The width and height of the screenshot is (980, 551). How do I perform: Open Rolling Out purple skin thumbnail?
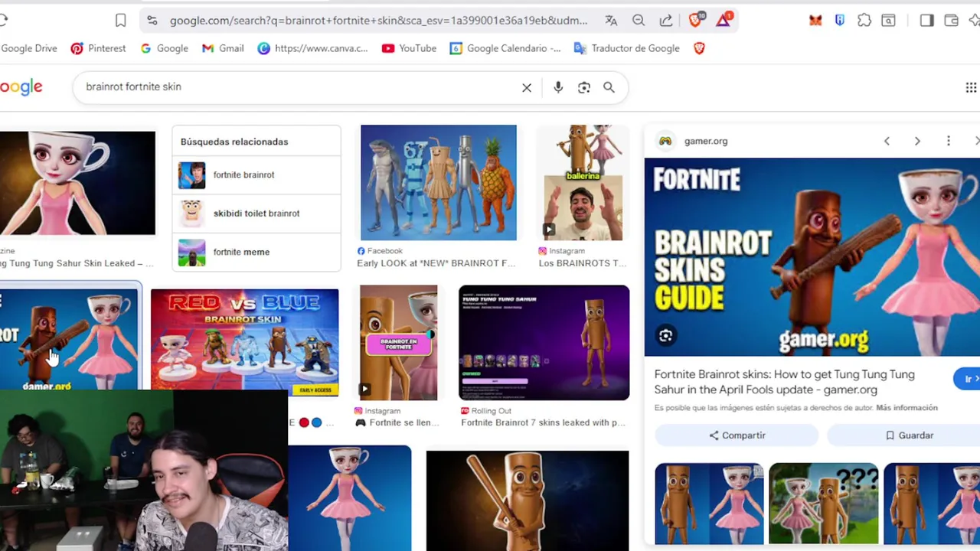pos(544,343)
